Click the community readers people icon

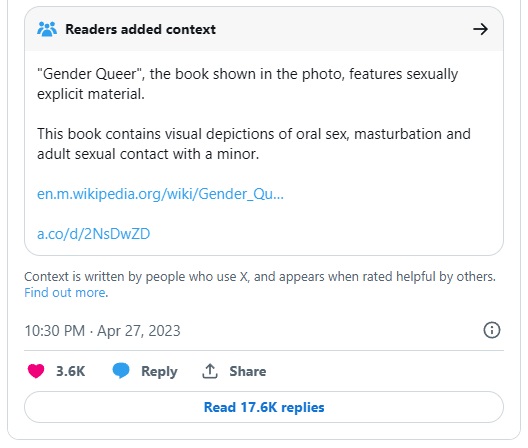(47, 29)
